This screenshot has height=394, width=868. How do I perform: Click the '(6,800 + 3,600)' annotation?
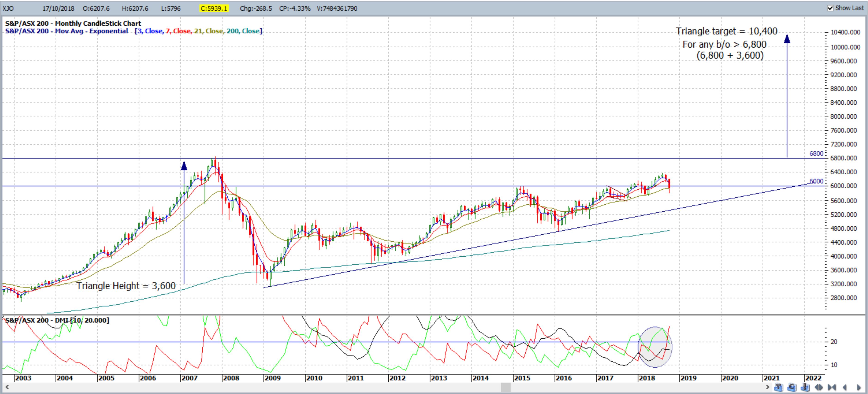pyautogui.click(x=730, y=55)
